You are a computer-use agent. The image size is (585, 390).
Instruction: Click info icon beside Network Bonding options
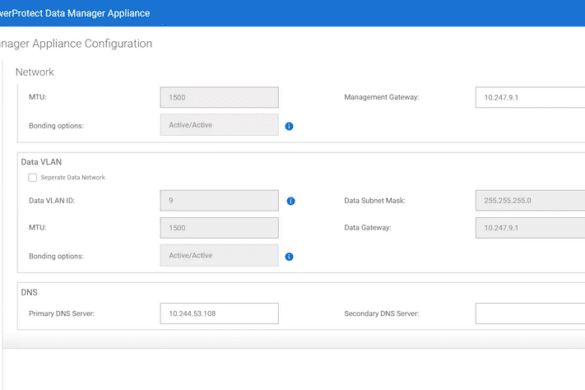(x=289, y=126)
